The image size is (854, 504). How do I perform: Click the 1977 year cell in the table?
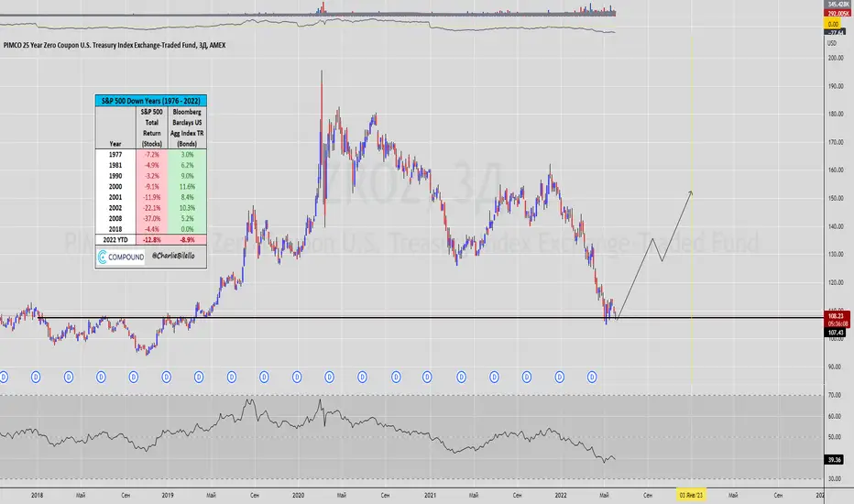115,155
